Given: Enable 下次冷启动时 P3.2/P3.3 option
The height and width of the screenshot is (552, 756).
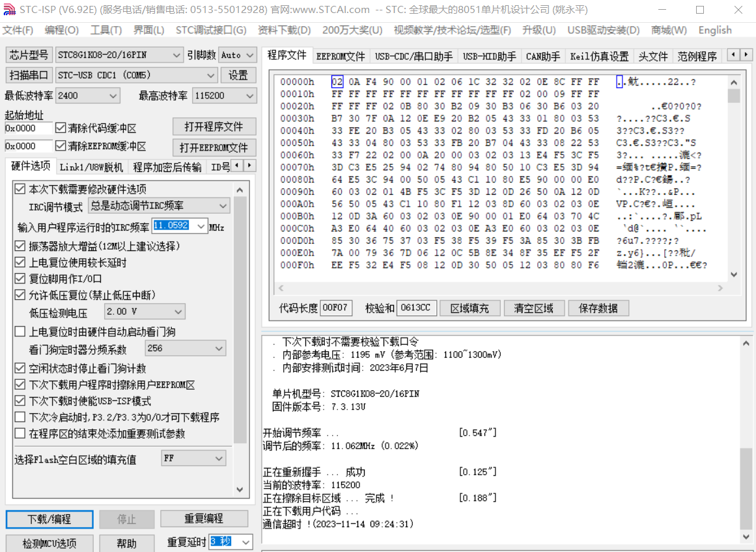Looking at the screenshot, I should (x=20, y=417).
